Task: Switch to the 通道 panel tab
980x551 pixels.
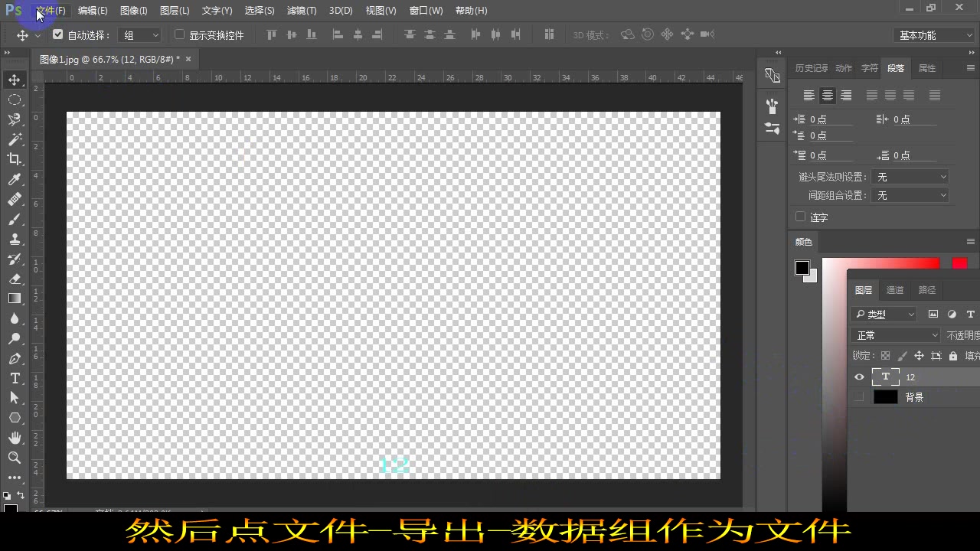Action: pos(895,290)
